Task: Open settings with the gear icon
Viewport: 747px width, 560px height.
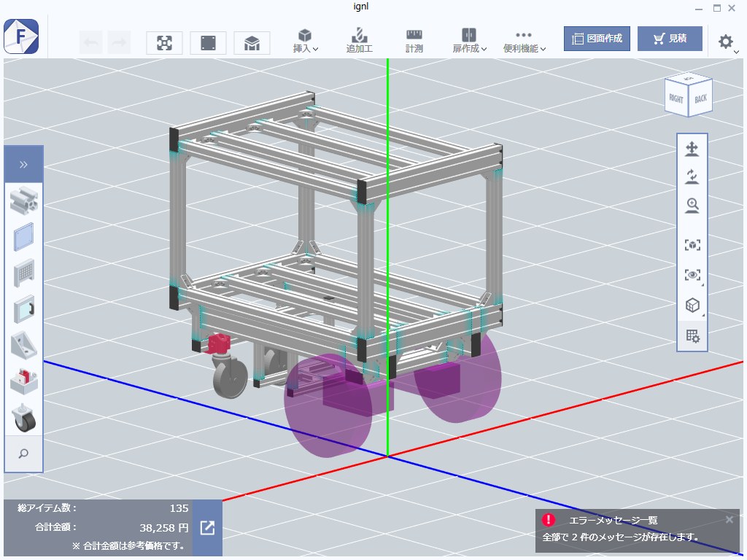Action: pos(726,42)
